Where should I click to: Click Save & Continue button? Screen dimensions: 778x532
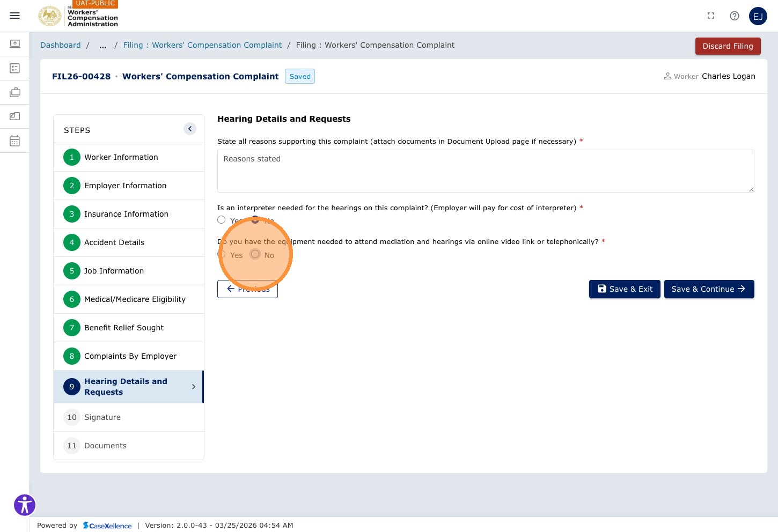pyautogui.click(x=709, y=289)
